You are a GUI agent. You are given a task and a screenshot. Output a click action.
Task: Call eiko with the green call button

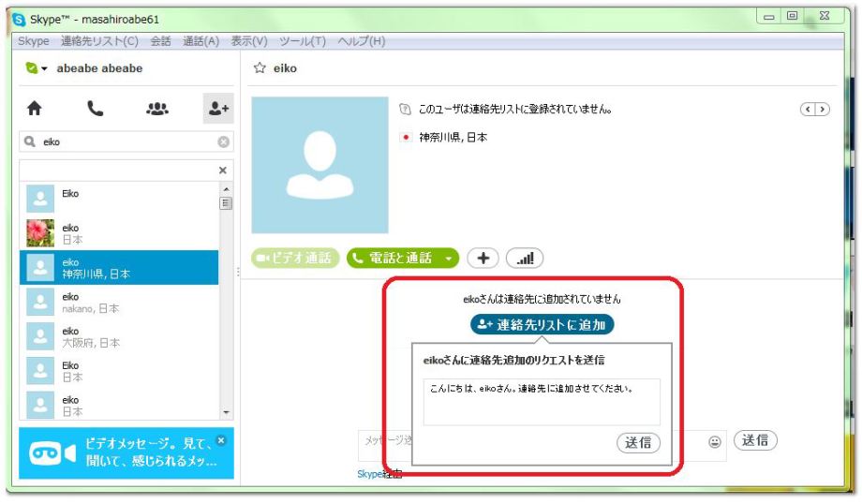(x=394, y=259)
